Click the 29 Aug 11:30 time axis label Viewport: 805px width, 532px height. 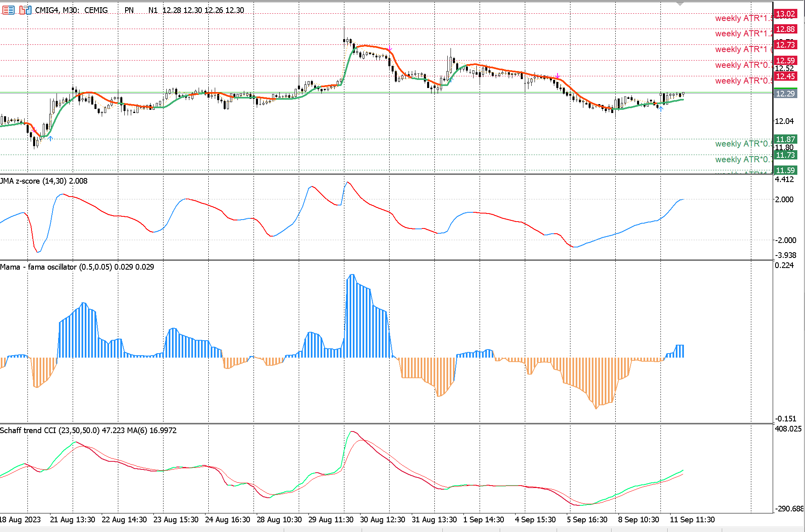[x=331, y=519]
